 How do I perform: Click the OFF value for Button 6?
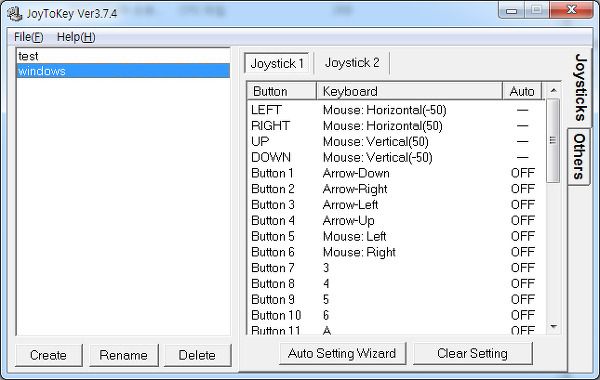[523, 252]
